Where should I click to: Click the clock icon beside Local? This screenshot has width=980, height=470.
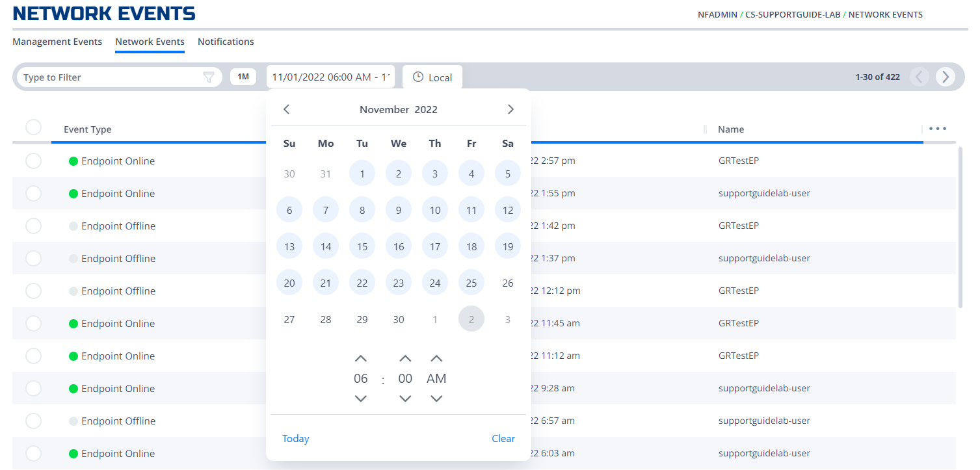click(x=418, y=77)
